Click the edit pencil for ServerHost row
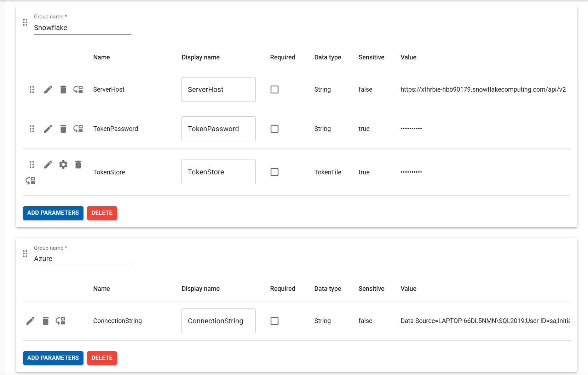The image size is (588, 375). [x=48, y=90]
